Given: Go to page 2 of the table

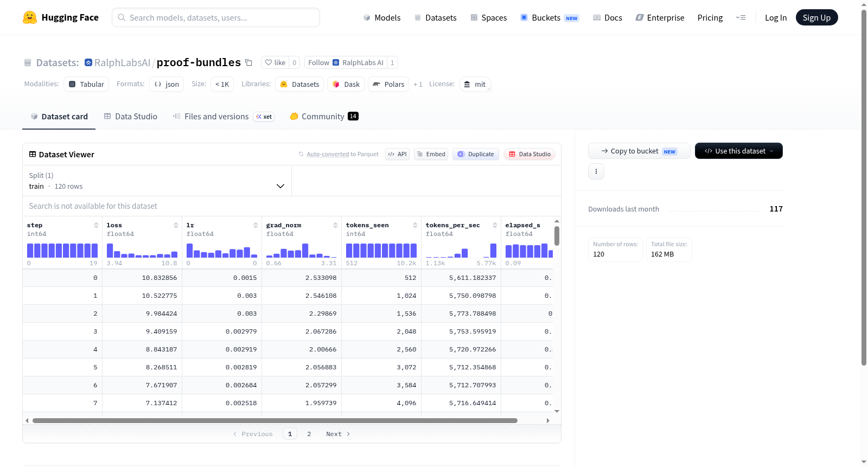Looking at the screenshot, I should click(309, 434).
